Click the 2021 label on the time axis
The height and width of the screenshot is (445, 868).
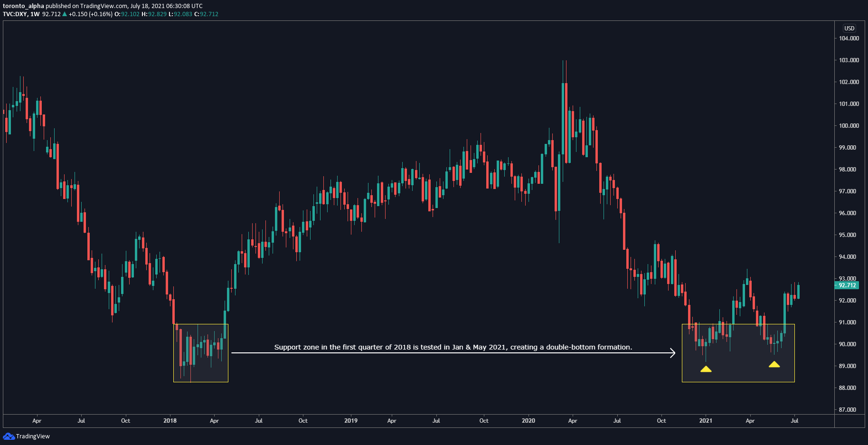coord(705,421)
